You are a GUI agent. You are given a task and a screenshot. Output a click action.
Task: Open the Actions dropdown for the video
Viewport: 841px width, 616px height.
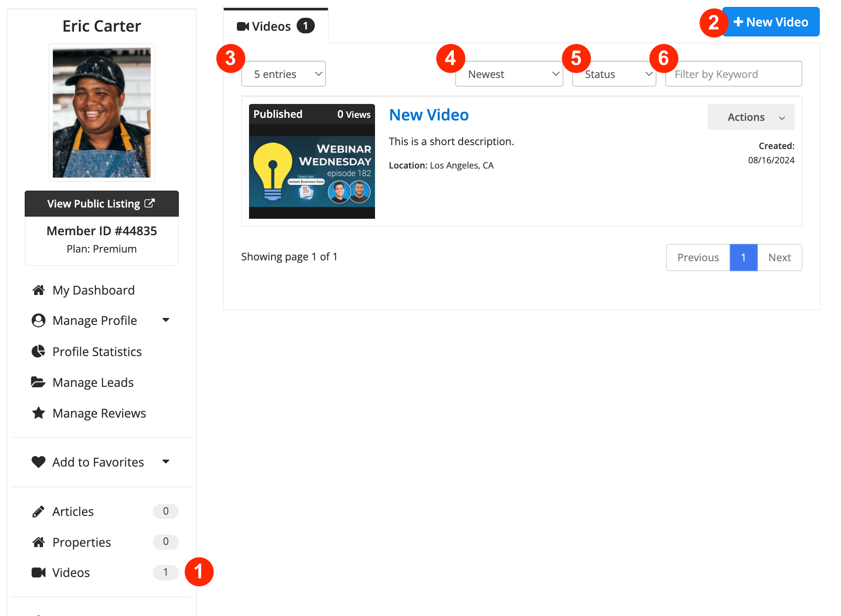click(x=751, y=117)
